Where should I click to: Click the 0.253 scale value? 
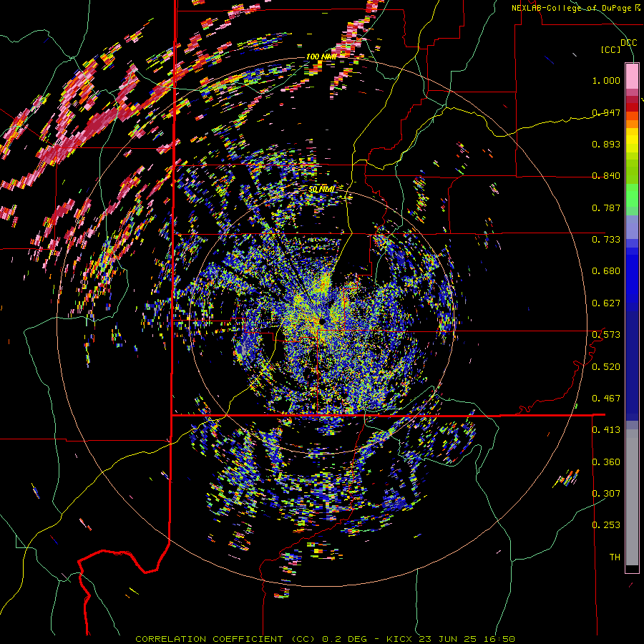tap(606, 525)
